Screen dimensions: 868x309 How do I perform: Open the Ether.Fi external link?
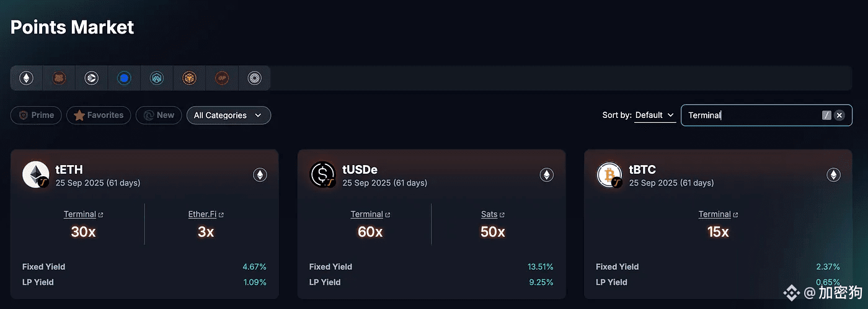point(206,214)
